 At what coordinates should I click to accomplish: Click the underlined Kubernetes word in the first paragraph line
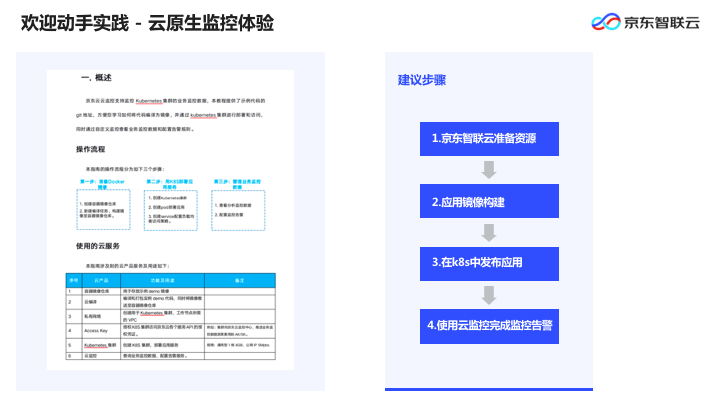149,101
